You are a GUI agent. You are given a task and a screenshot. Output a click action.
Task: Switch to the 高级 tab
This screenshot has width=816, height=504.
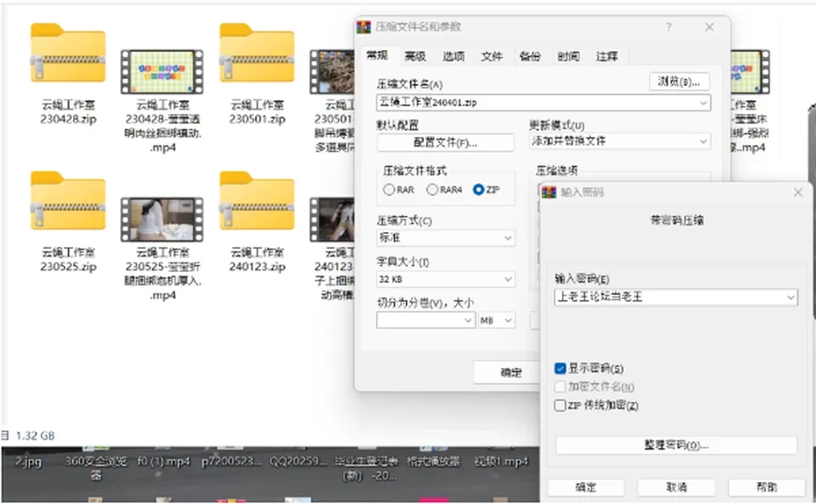pos(416,56)
